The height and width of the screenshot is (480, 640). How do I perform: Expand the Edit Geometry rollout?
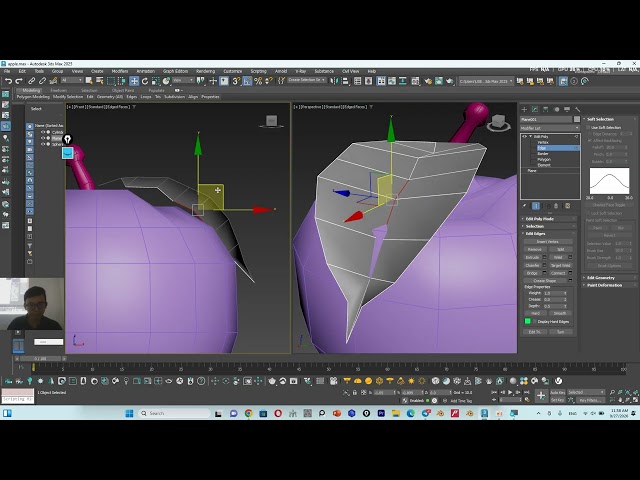pyautogui.click(x=610, y=278)
